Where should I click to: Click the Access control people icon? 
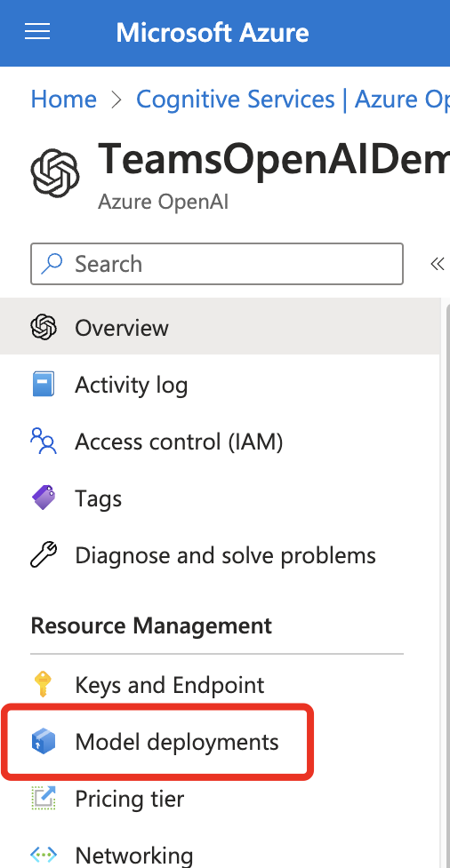[44, 442]
